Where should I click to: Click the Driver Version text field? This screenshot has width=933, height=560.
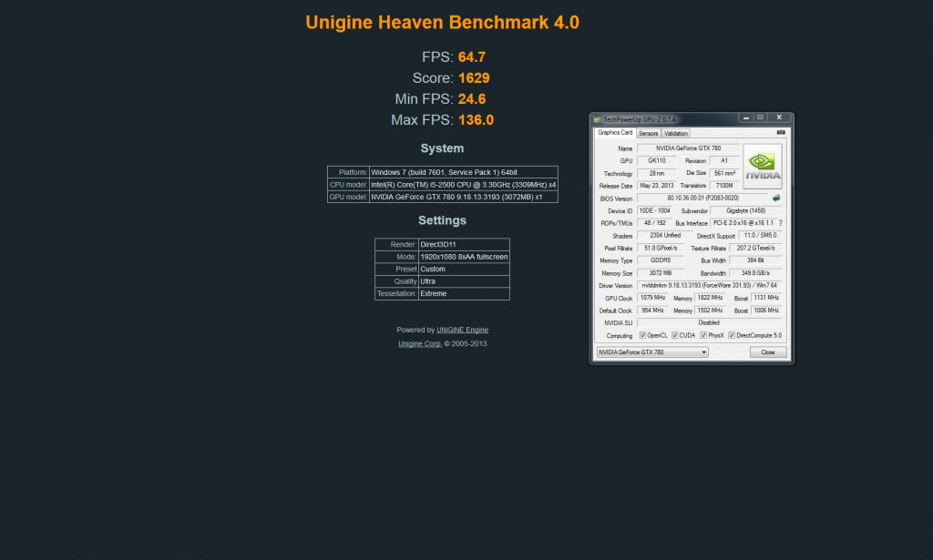click(x=709, y=285)
